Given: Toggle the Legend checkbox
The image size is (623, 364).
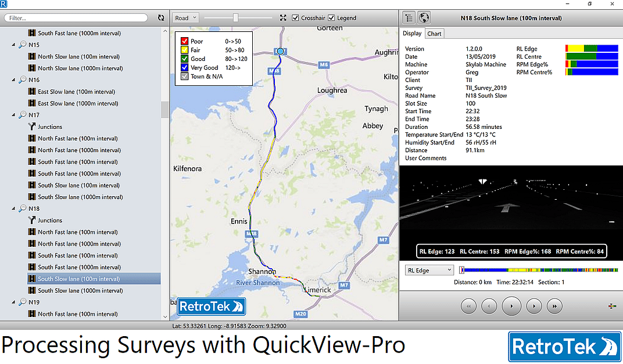Looking at the screenshot, I should [x=331, y=18].
